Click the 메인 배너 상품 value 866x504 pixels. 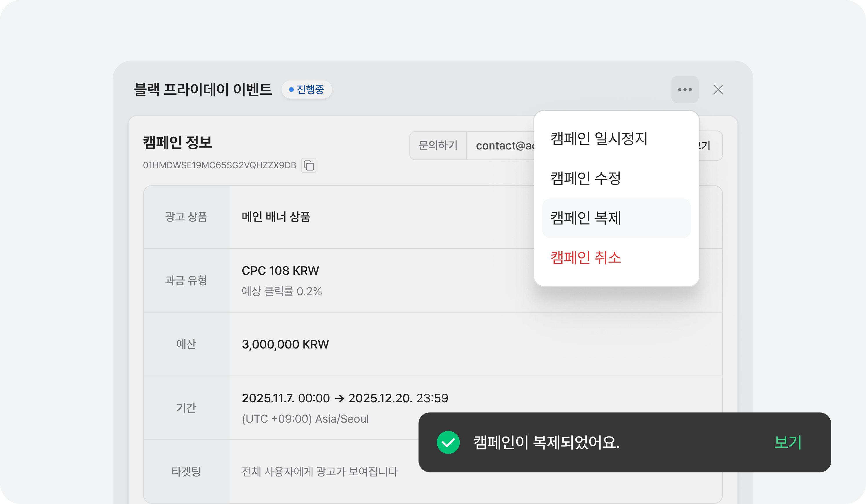tap(276, 217)
